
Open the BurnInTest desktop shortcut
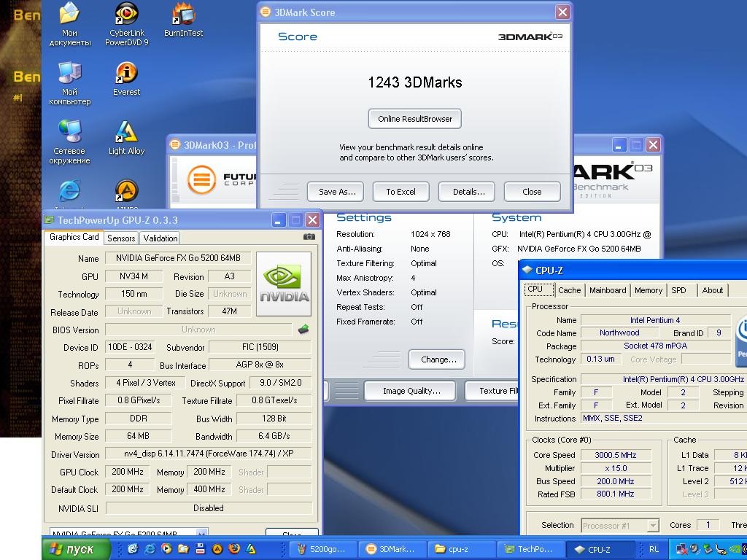point(183,20)
